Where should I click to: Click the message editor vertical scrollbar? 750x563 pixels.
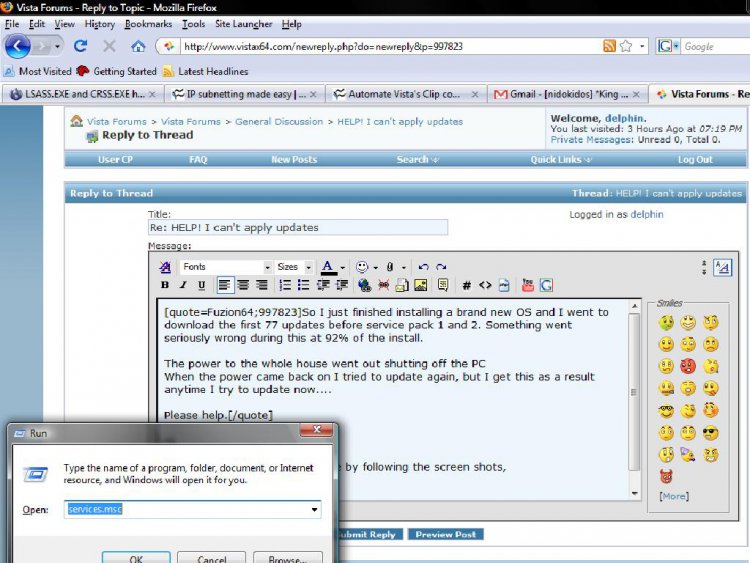tap(634, 399)
